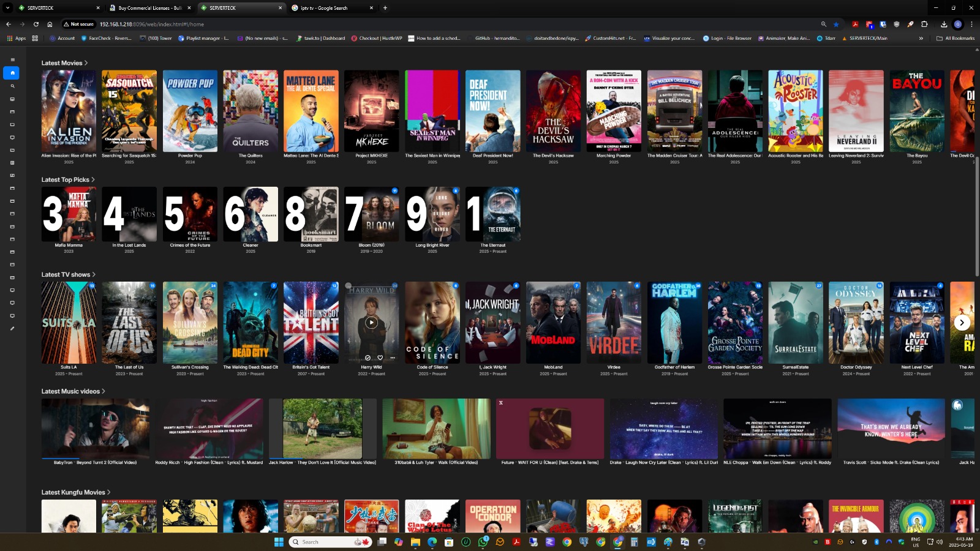Open Mafia Mamma top pick number 3
The width and height of the screenshot is (980, 551).
[69, 214]
